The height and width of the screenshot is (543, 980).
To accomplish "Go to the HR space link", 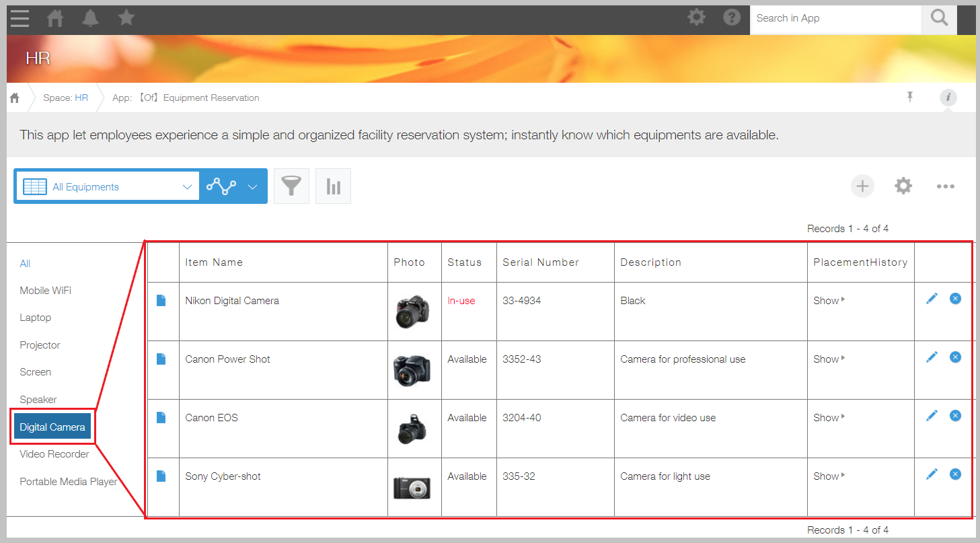I will coord(81,98).
